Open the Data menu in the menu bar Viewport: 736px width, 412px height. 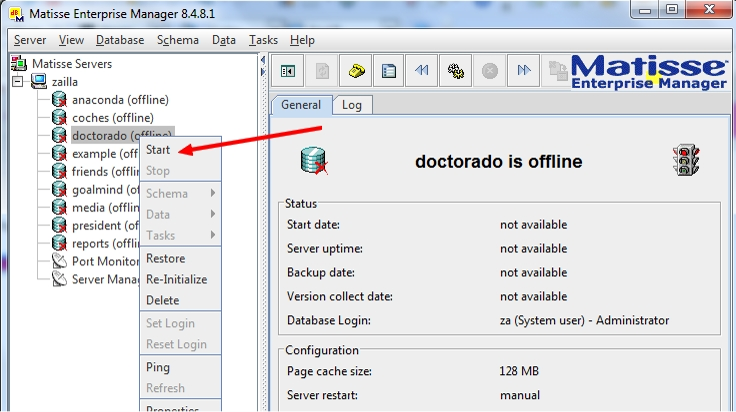pos(224,40)
